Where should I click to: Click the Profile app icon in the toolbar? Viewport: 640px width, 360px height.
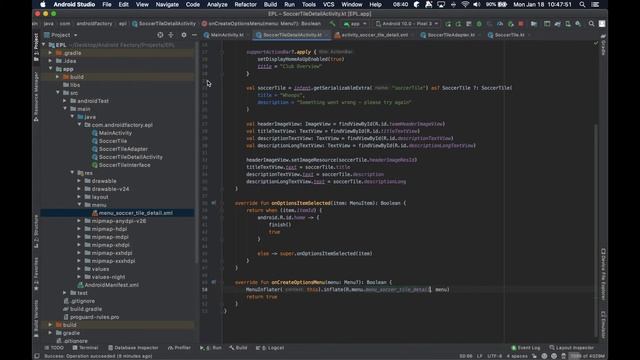pos(500,24)
